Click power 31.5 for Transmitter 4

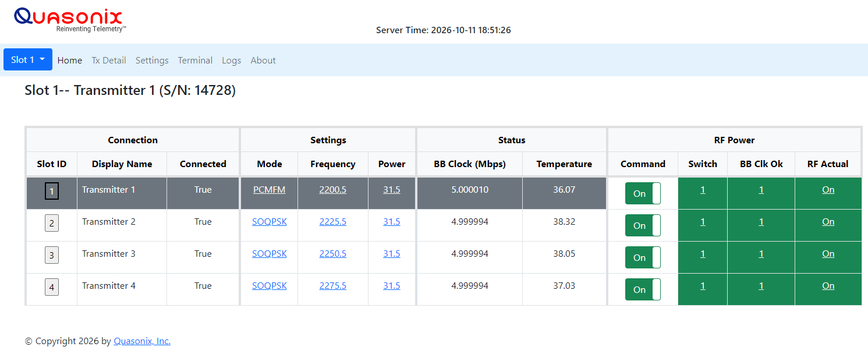(x=392, y=286)
